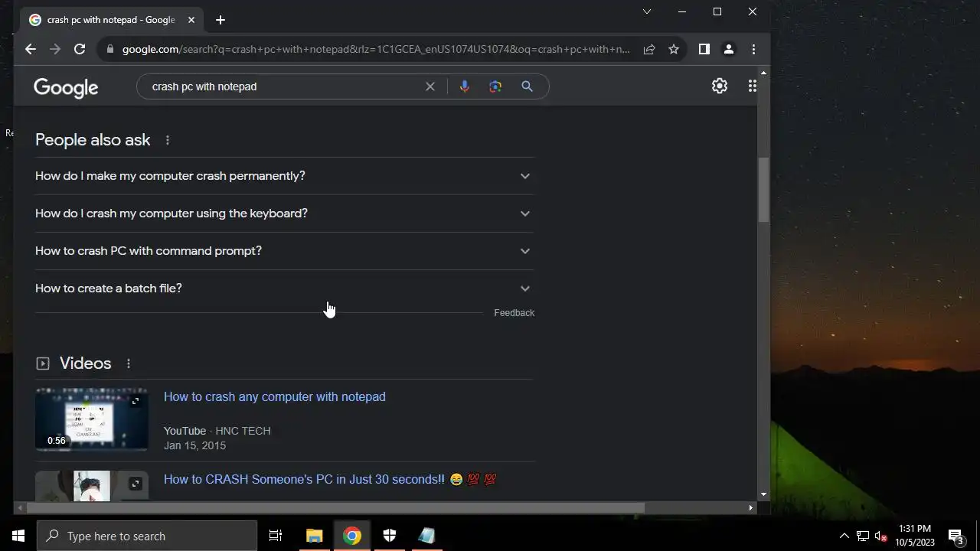Viewport: 980px width, 551px height.
Task: Open File Explorer from the taskbar
Action: click(315, 536)
